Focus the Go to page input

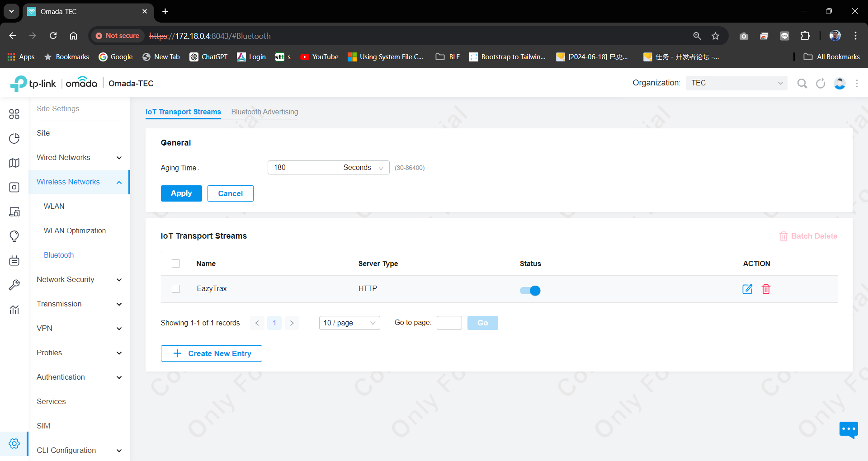point(449,323)
